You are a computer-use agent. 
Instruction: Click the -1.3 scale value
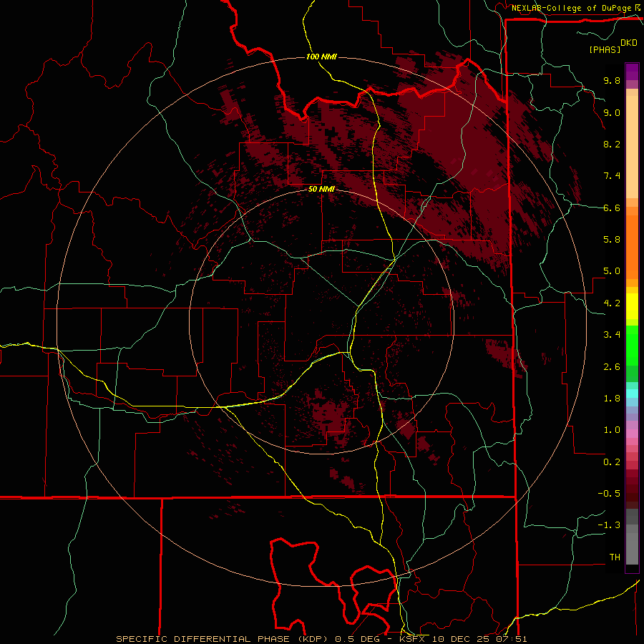609,525
